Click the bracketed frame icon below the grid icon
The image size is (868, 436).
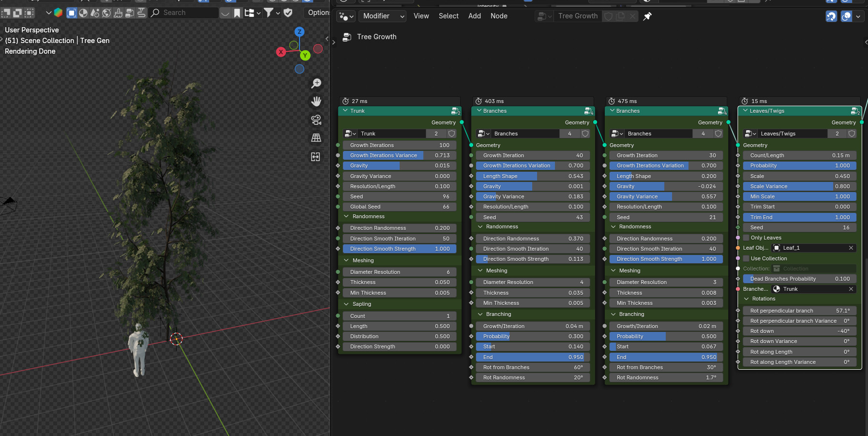pyautogui.click(x=315, y=156)
